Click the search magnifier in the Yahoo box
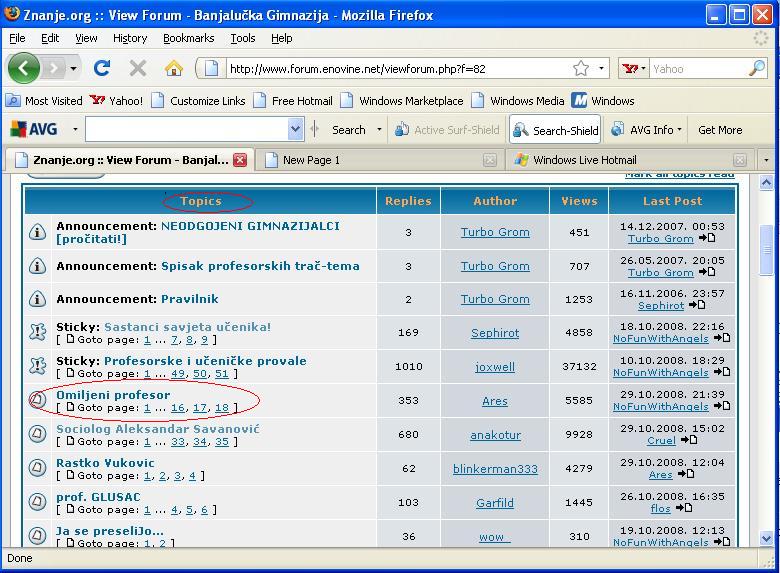 point(757,69)
